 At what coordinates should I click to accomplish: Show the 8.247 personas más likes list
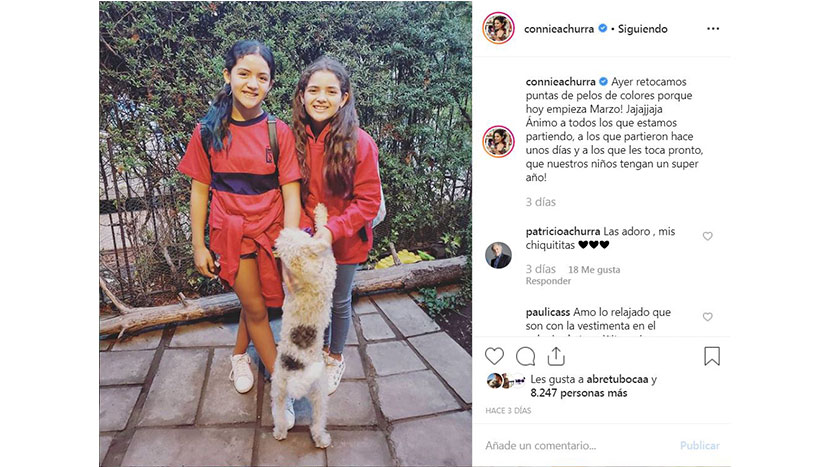[579, 393]
